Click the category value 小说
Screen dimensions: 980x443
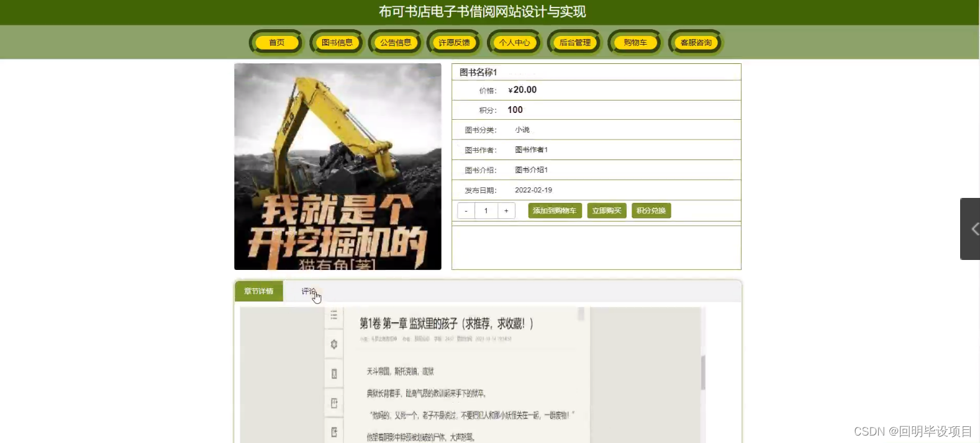click(x=522, y=130)
